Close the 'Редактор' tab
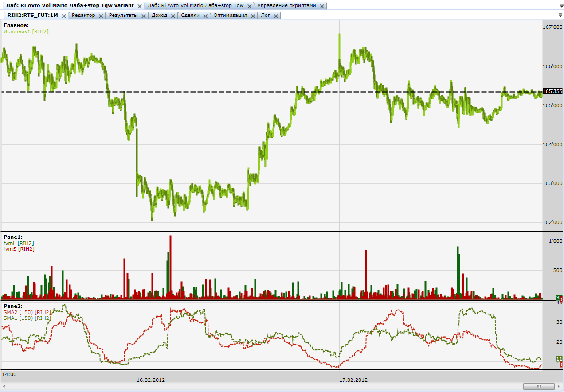 [101, 16]
